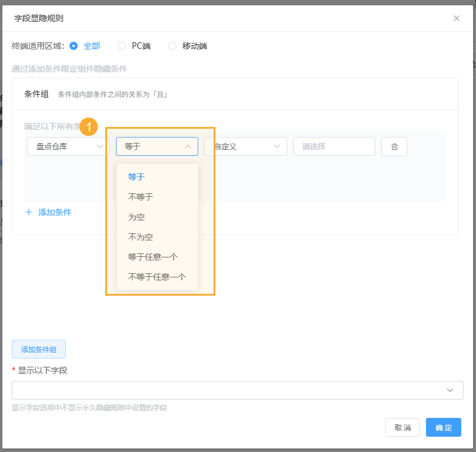Close the 字段显隐规则 dialog with the X icon
The image size is (476, 452).
point(456,18)
